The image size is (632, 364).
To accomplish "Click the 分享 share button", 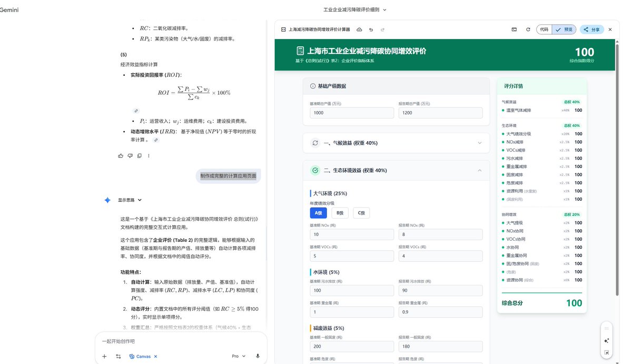I will pyautogui.click(x=592, y=29).
